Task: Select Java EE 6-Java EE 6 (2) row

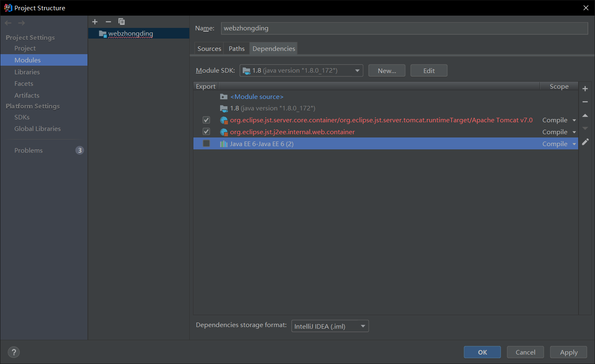Action: [x=386, y=144]
